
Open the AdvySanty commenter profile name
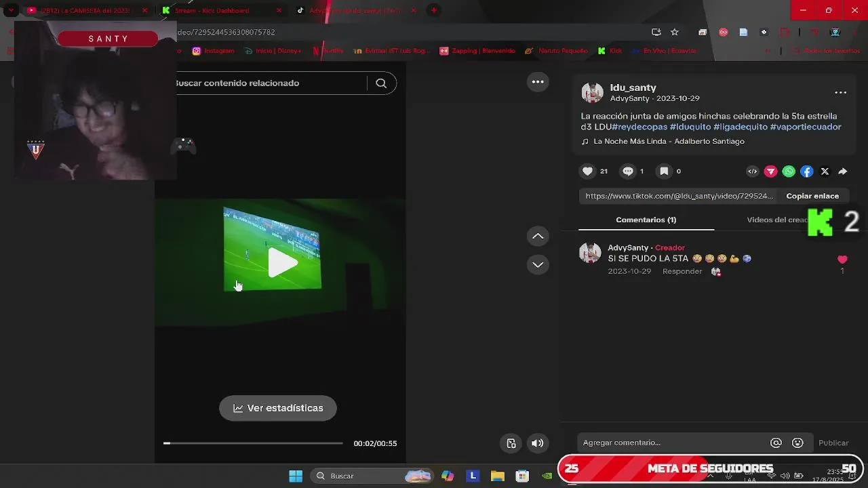pos(628,247)
